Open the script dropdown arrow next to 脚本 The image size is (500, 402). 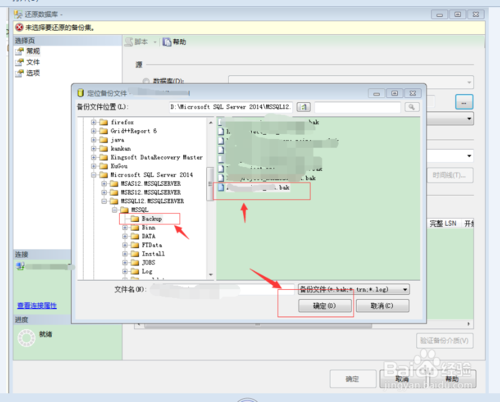click(x=155, y=42)
